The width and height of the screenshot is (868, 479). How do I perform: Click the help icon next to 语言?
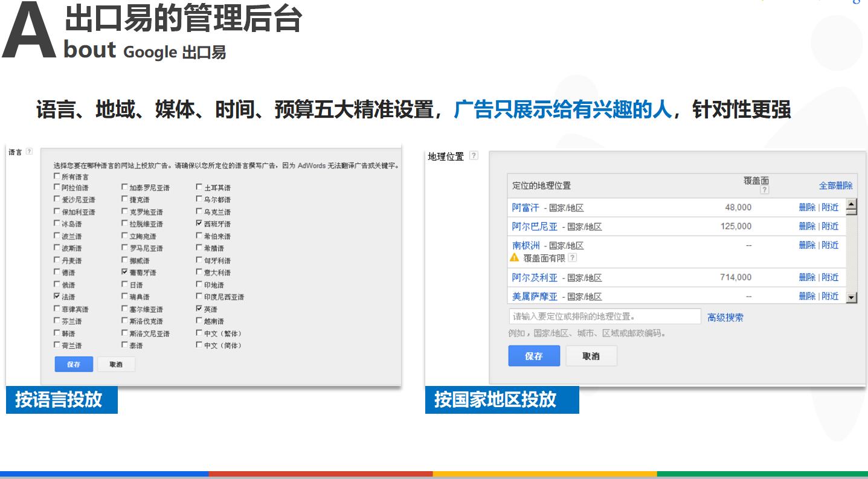click(x=29, y=152)
